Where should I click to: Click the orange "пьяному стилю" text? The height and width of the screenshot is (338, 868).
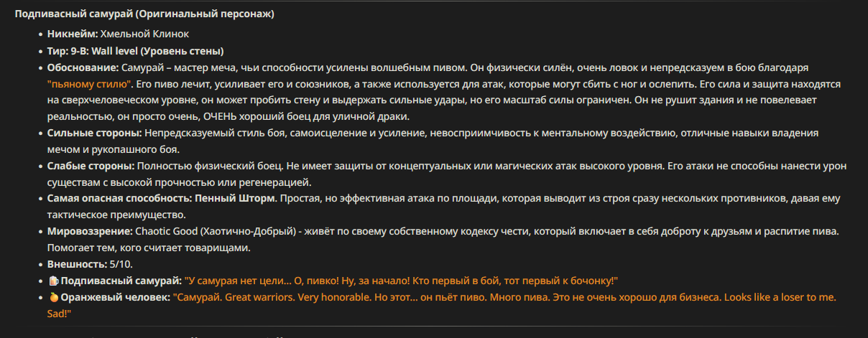(x=89, y=84)
